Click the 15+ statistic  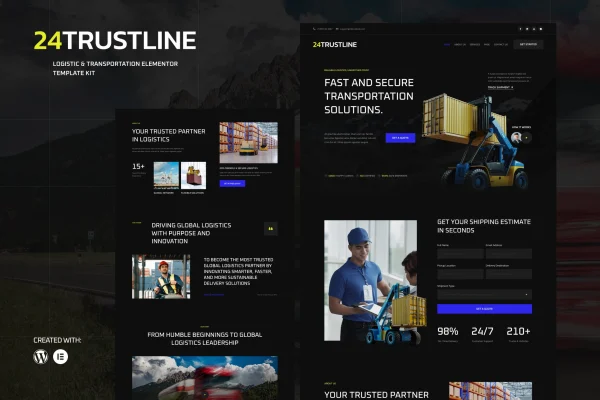pos(138,167)
